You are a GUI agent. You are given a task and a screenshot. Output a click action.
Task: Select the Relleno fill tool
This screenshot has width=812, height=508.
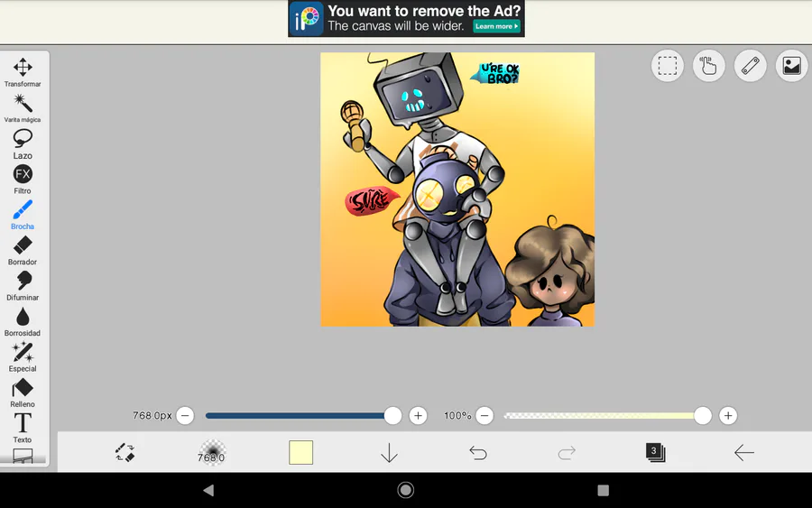tap(23, 393)
